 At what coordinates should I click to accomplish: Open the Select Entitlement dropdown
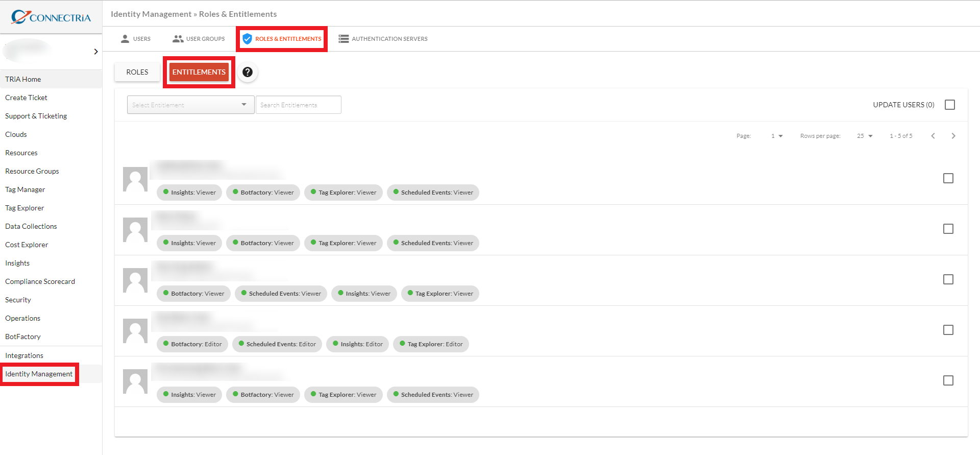point(190,105)
